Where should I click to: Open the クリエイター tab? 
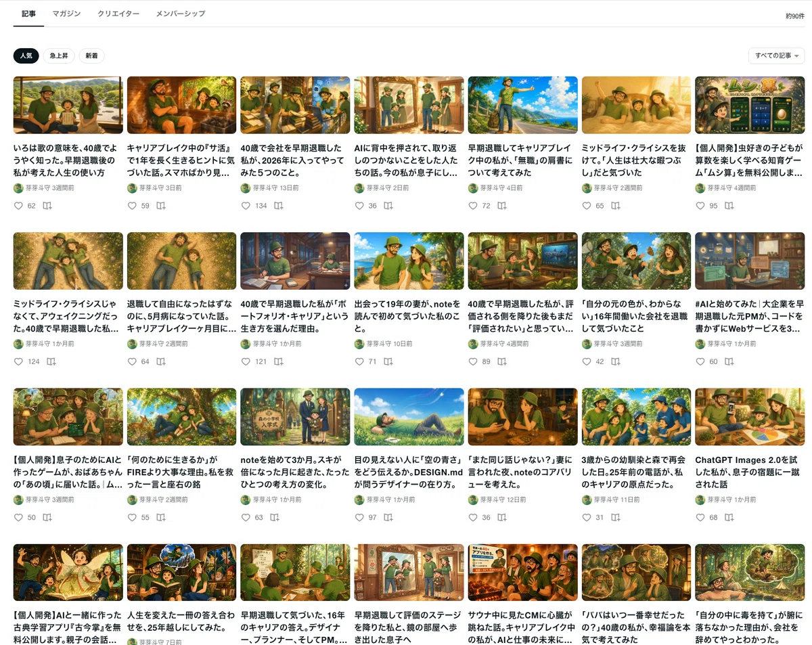(x=118, y=14)
